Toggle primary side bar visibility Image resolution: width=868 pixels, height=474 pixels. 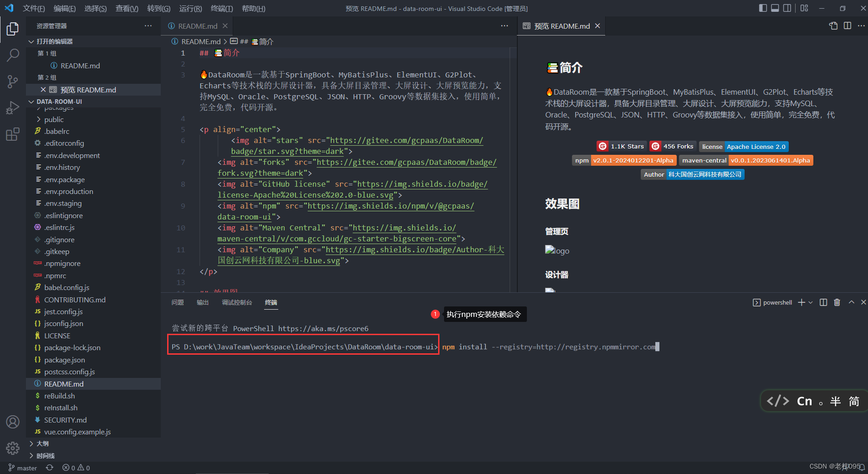point(763,8)
